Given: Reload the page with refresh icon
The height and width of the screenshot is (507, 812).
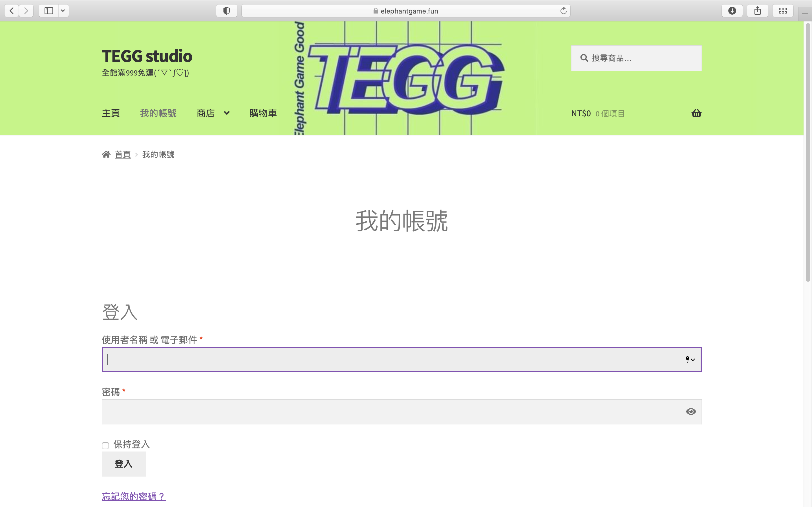Looking at the screenshot, I should tap(563, 11).
